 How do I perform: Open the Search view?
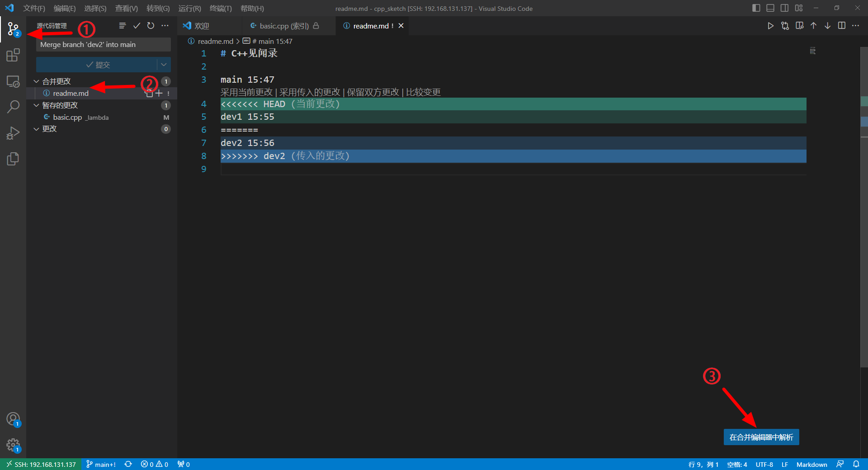click(x=13, y=107)
